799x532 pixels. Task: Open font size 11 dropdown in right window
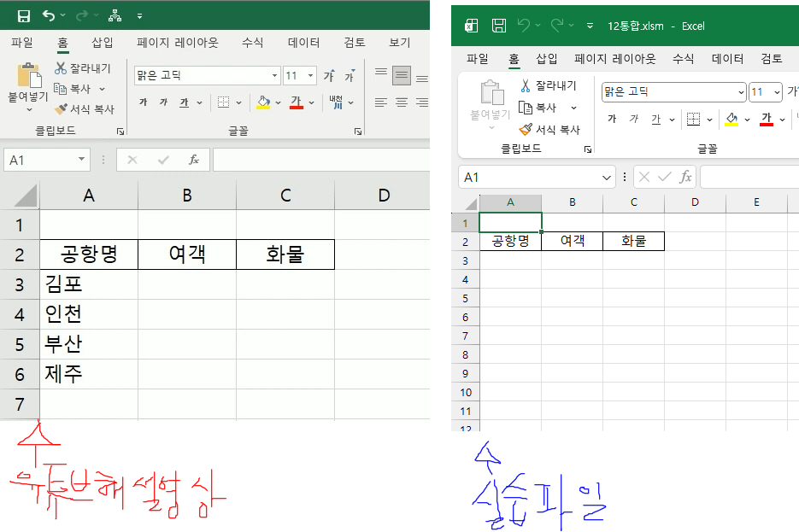point(777,92)
